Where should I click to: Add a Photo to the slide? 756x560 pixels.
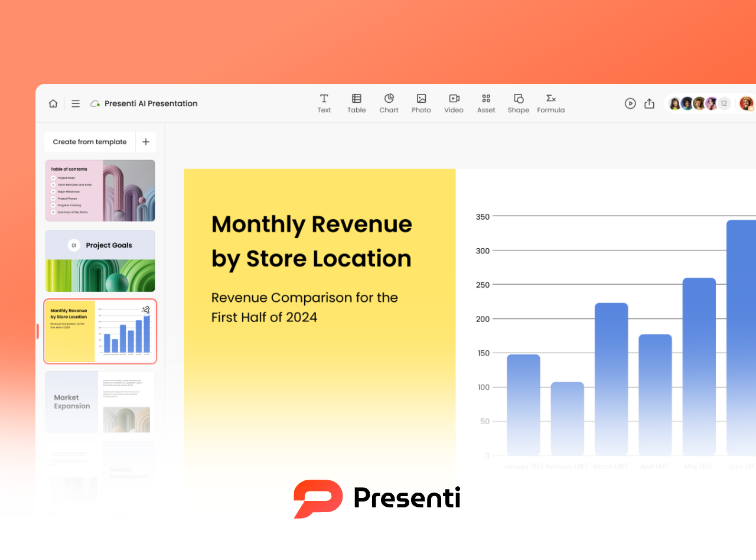[x=421, y=103]
